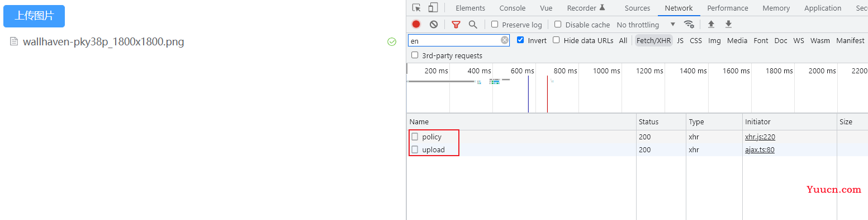The height and width of the screenshot is (220, 868).
Task: Open the Performance tab
Action: coord(728,8)
